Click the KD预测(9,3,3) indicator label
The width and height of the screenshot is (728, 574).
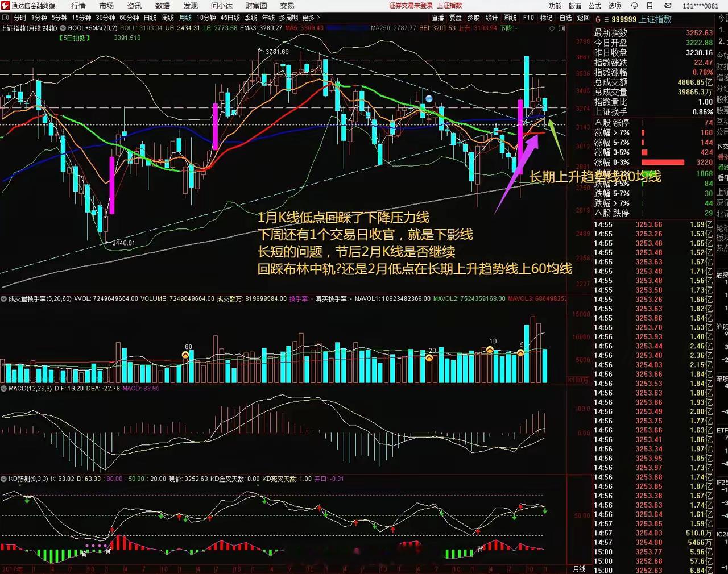coord(28,479)
